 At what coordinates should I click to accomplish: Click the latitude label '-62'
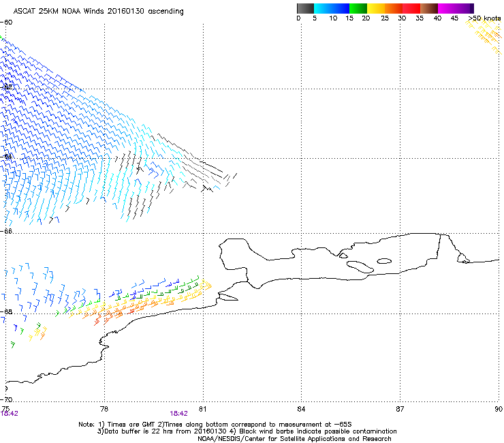[6, 87]
